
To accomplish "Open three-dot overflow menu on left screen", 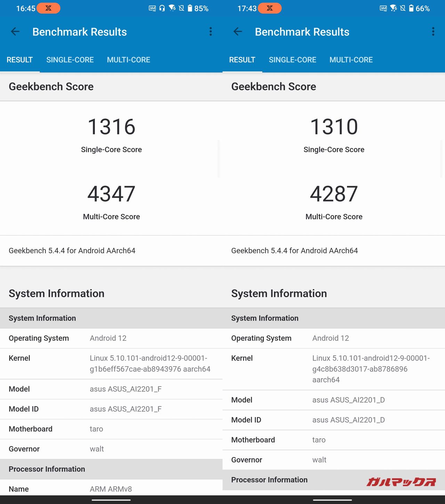I will pos(211,32).
